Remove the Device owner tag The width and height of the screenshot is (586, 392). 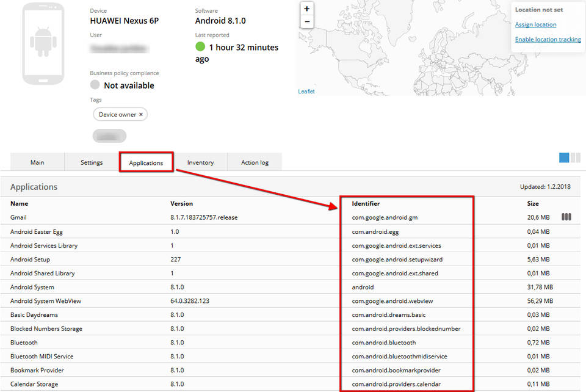point(141,114)
